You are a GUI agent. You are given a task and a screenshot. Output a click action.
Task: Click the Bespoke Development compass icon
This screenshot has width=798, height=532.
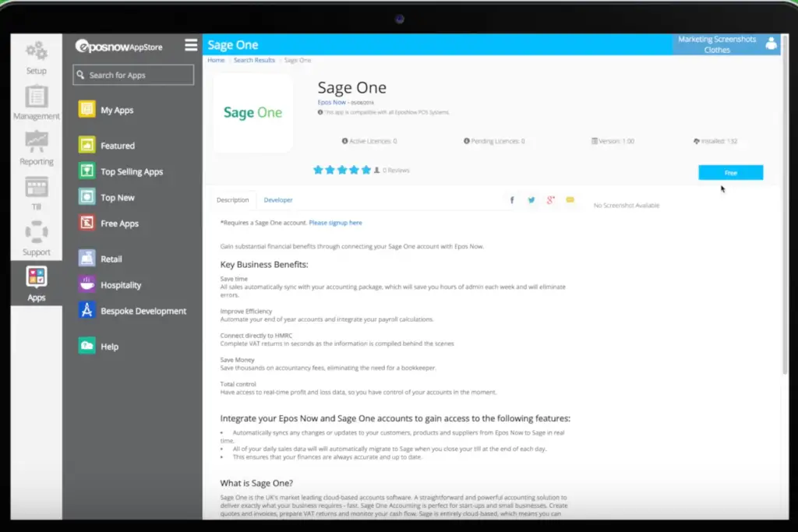(87, 310)
